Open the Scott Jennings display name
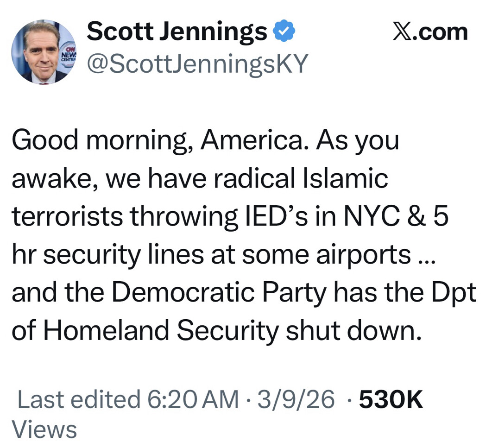This screenshot has height=448, width=492. [177, 32]
